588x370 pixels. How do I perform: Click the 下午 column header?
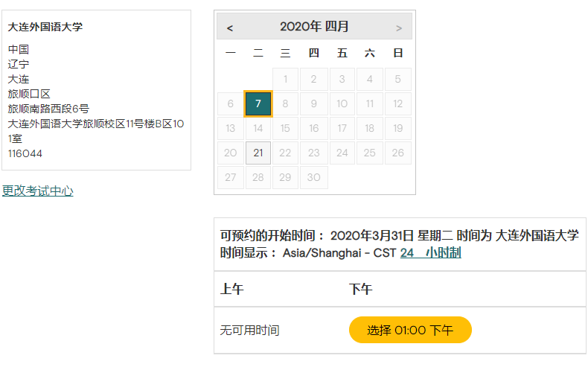click(361, 289)
